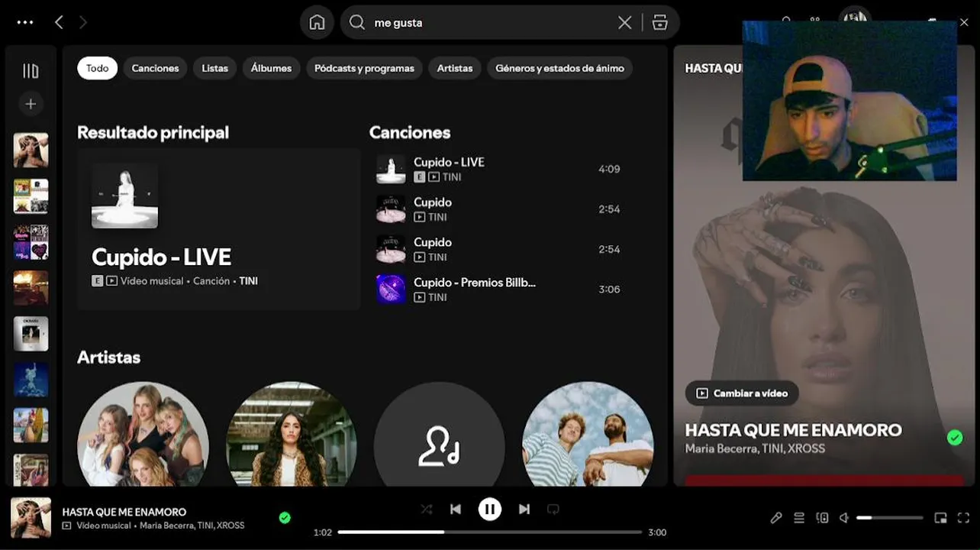Open the second library thumbnail in sidebar
This screenshot has width=980, height=550.
31,196
